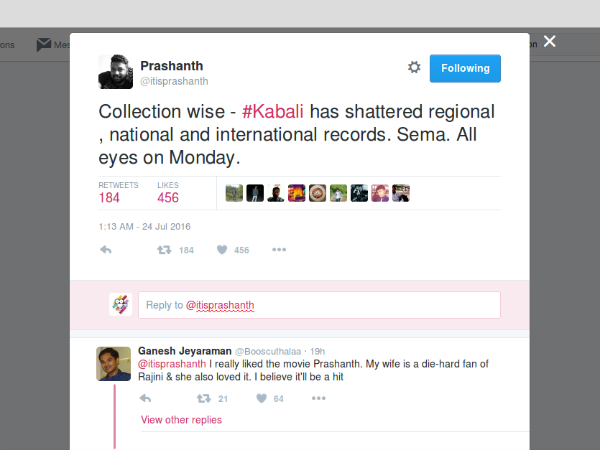Reply to Ganesh Jeyaraman's comment
Image resolution: width=600 pixels, height=450 pixels.
145,398
